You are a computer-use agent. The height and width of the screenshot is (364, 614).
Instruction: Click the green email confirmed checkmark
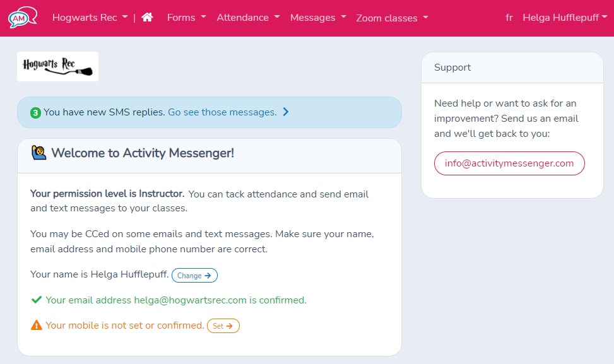tap(37, 300)
